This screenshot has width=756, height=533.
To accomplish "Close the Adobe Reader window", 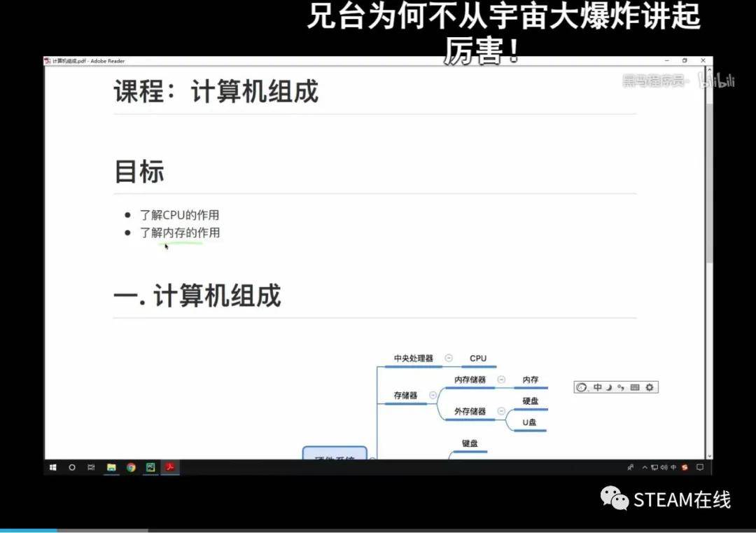I will 703,61.
